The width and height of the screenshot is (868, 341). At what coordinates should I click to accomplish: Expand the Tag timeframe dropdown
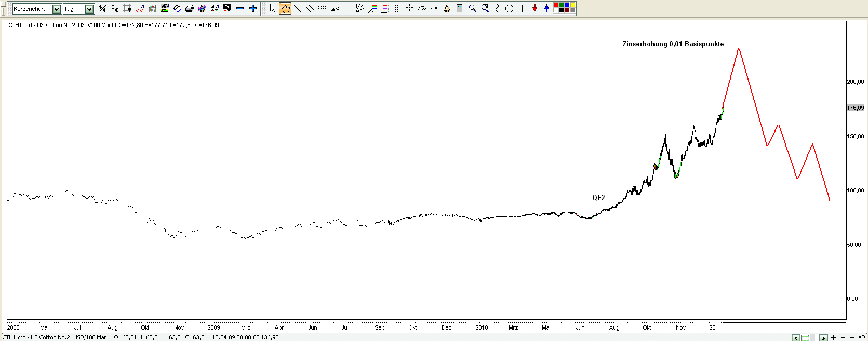pyautogui.click(x=89, y=9)
